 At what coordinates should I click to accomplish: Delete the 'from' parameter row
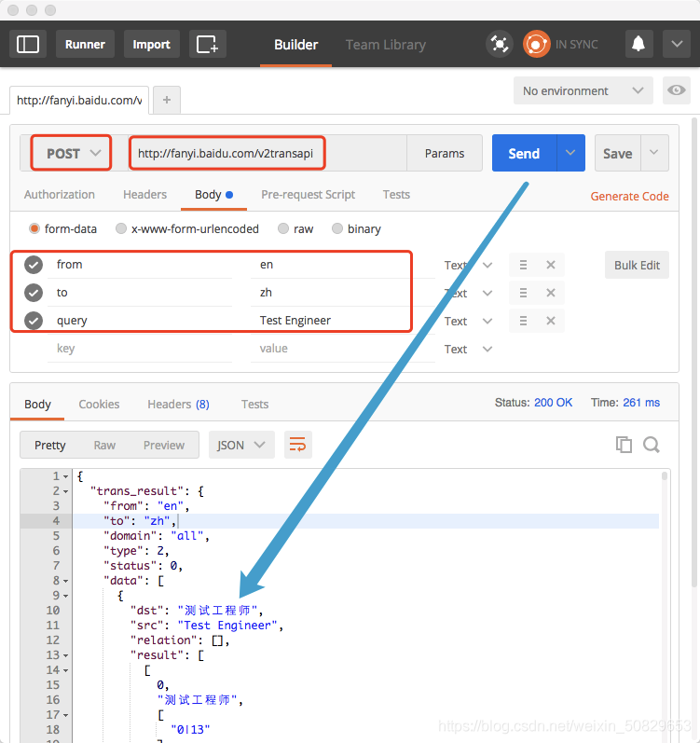coord(550,265)
